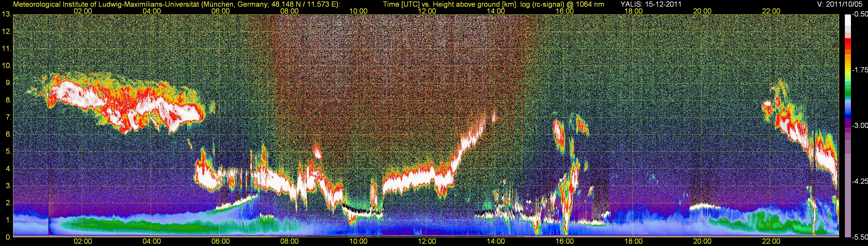Click the 10:00 tick label on top axis
The height and width of the screenshot is (246, 868).
tap(358, 11)
